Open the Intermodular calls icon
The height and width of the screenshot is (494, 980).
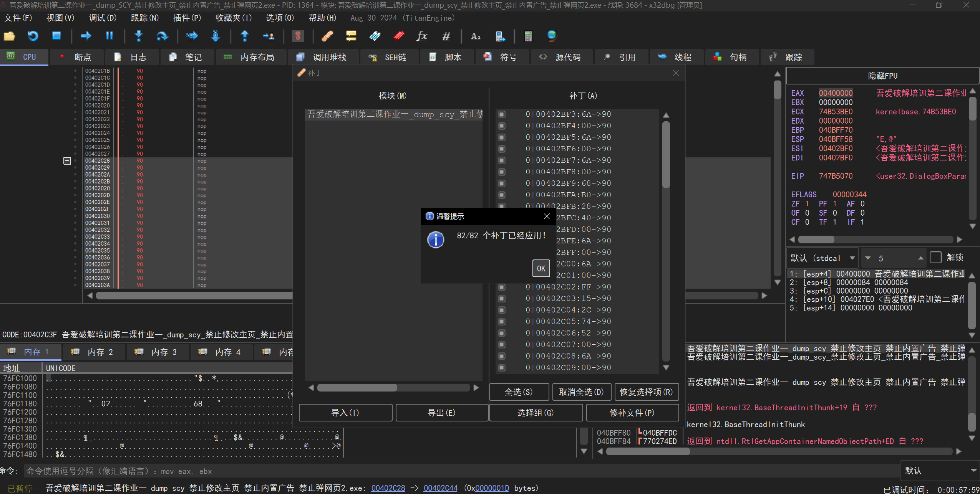pos(500,36)
